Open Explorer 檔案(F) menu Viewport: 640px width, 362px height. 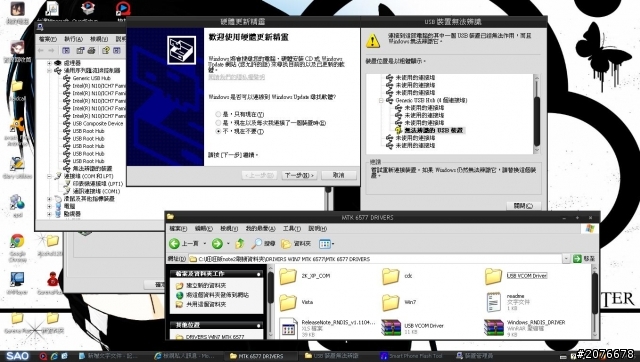[178, 229]
